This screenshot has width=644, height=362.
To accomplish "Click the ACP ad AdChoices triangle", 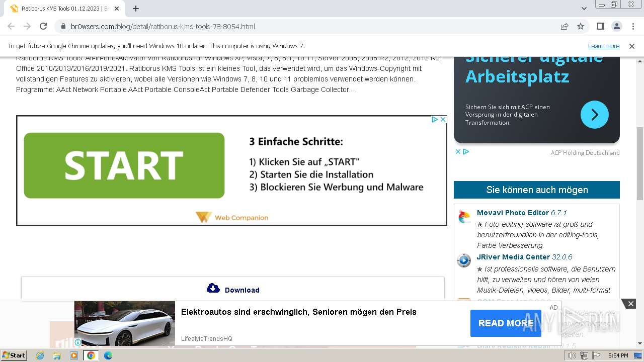I will tap(466, 151).
